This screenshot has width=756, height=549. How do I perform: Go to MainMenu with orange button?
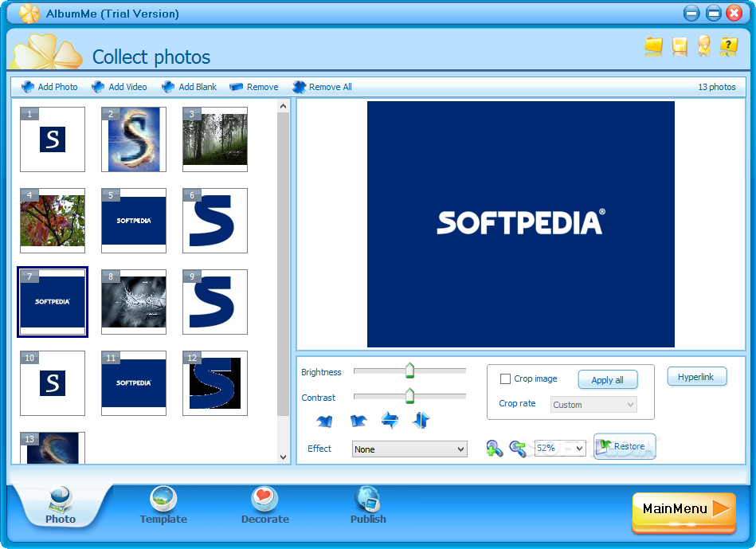click(x=684, y=512)
